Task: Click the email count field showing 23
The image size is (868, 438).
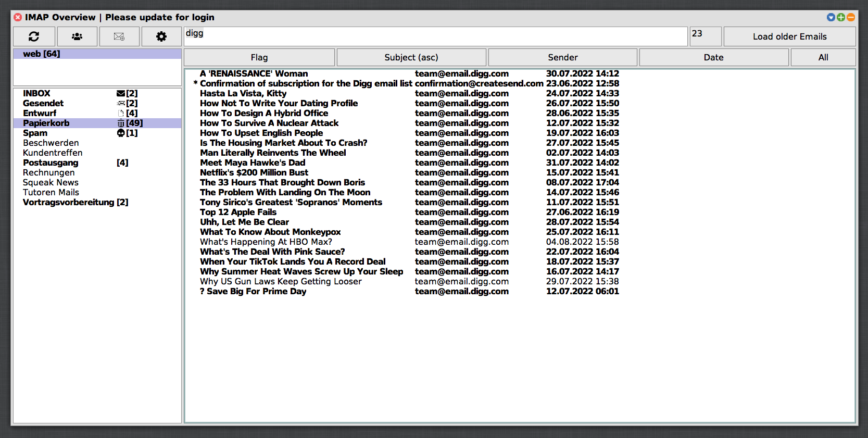Action: coord(706,36)
